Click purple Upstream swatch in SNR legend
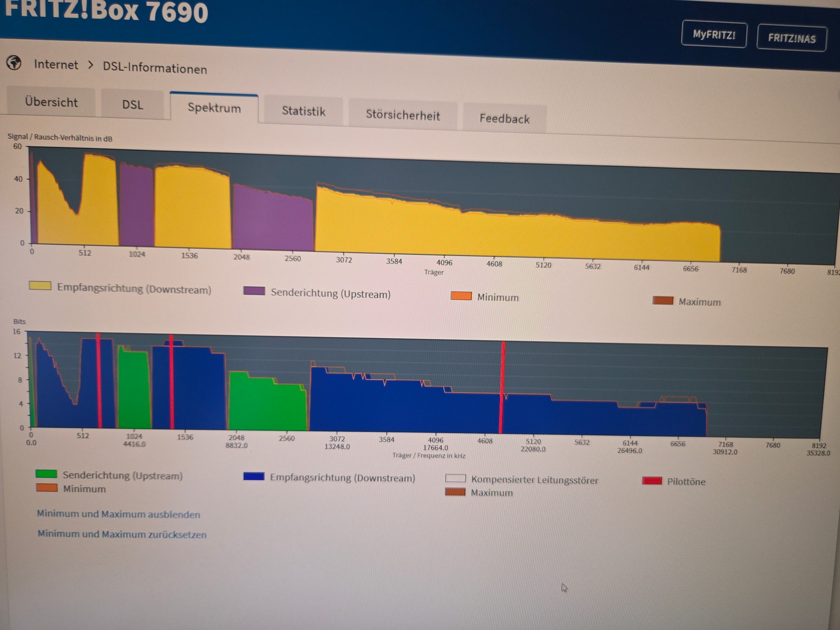 [254, 291]
